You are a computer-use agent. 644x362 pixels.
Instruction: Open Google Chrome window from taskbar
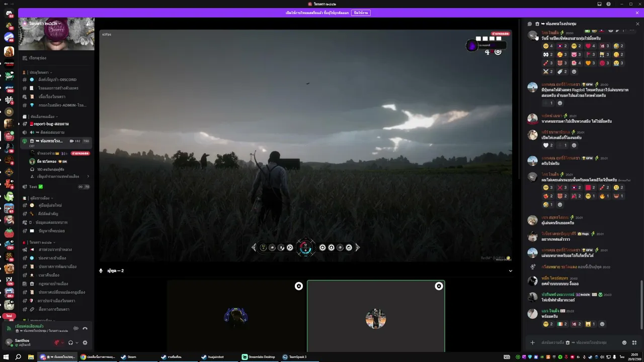pos(98,357)
